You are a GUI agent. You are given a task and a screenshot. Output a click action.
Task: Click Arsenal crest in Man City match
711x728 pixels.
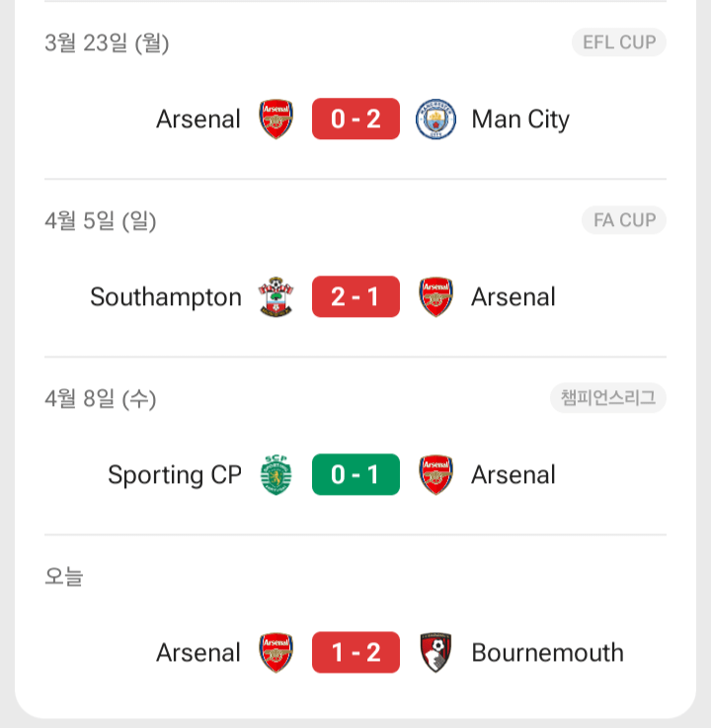(x=276, y=120)
